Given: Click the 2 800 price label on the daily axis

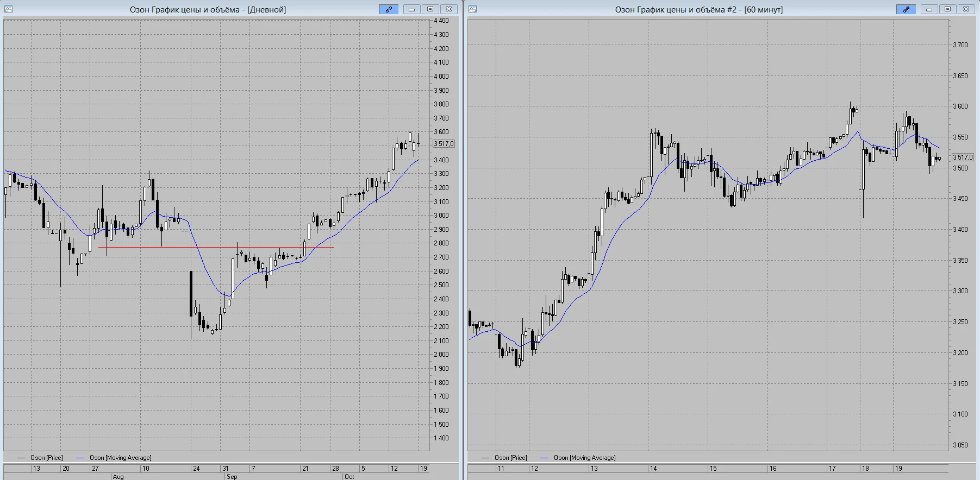Looking at the screenshot, I should tap(441, 243).
